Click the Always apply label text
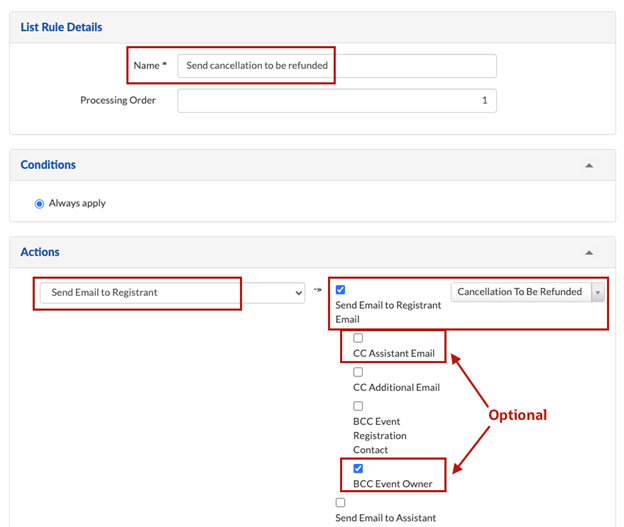 point(77,203)
